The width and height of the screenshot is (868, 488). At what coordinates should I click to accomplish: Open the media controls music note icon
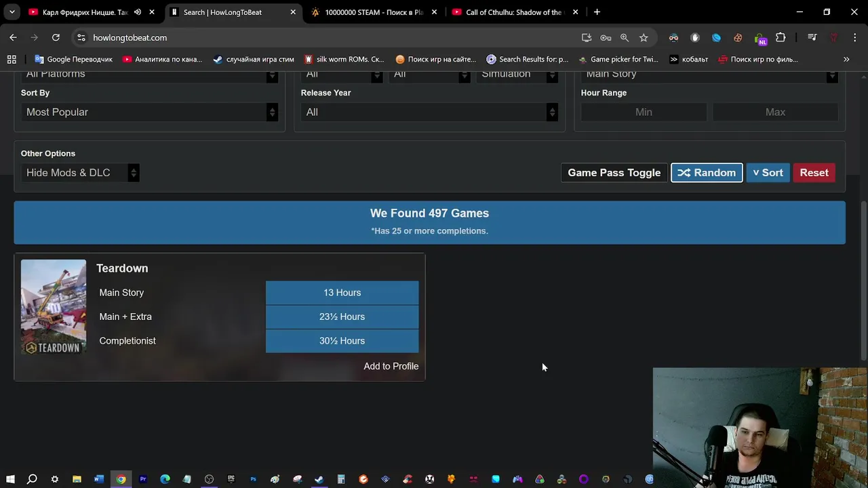(x=812, y=38)
